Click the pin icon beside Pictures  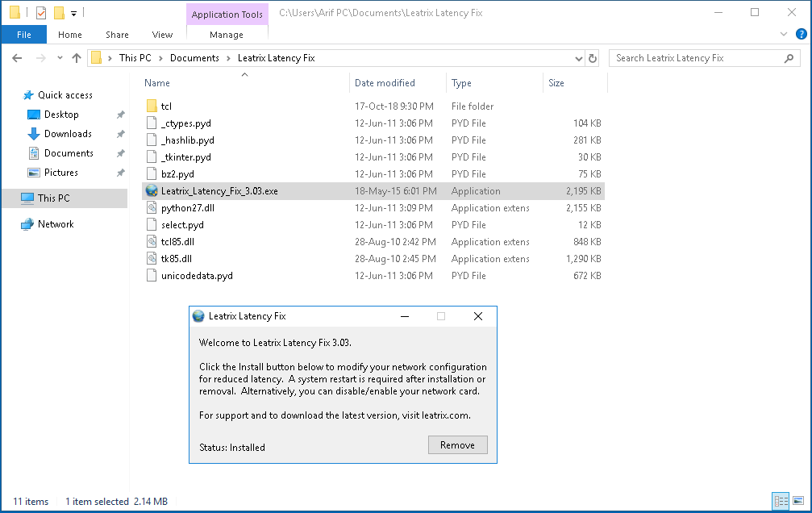[x=121, y=173]
